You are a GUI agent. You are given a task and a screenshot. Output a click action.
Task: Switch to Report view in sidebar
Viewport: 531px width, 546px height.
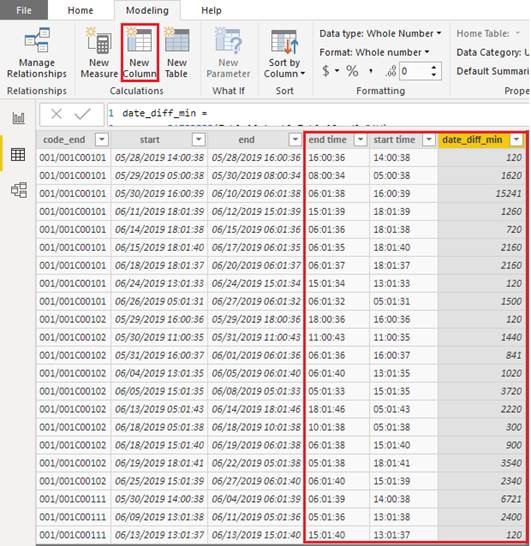(18, 118)
